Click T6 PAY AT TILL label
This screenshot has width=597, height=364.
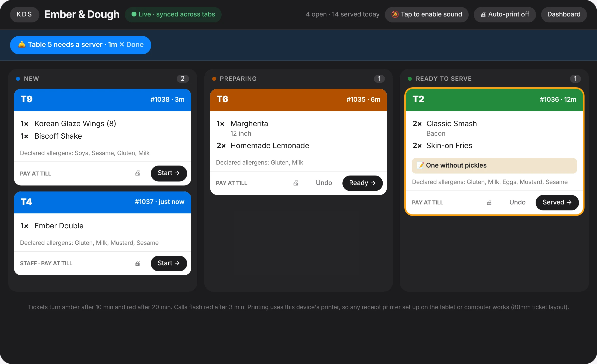click(232, 183)
